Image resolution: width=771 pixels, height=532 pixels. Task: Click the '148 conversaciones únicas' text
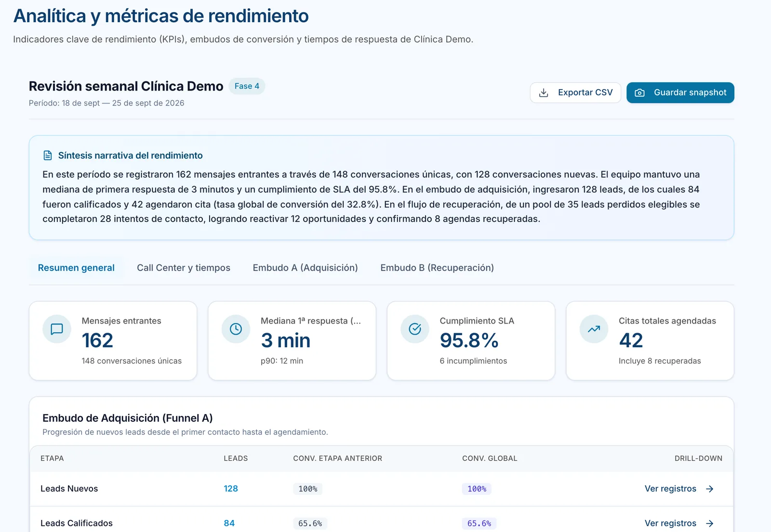[132, 361]
